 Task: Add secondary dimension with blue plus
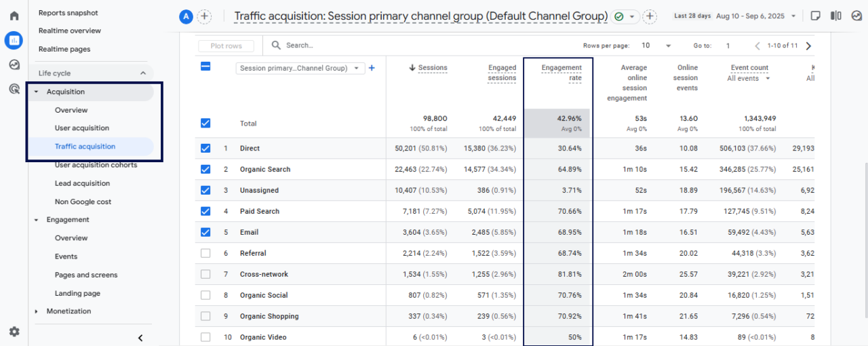pos(372,68)
